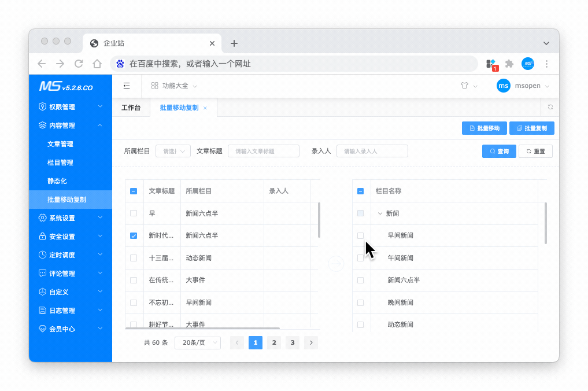This screenshot has height=391, width=588.
Task: Uncheck the 新时代 article row checkbox
Action: [x=134, y=235]
